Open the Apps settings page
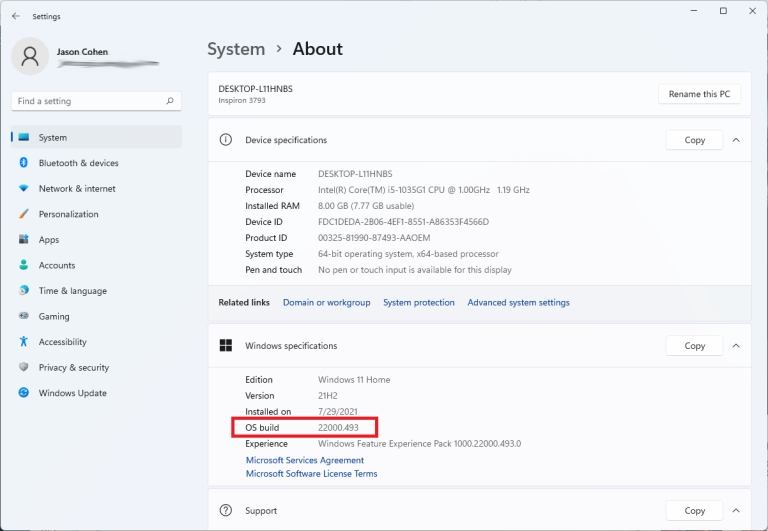768x531 pixels. 96,239
